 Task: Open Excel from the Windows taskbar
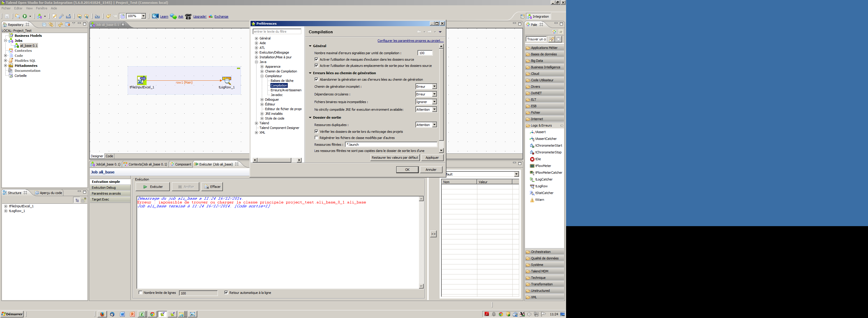142,314
